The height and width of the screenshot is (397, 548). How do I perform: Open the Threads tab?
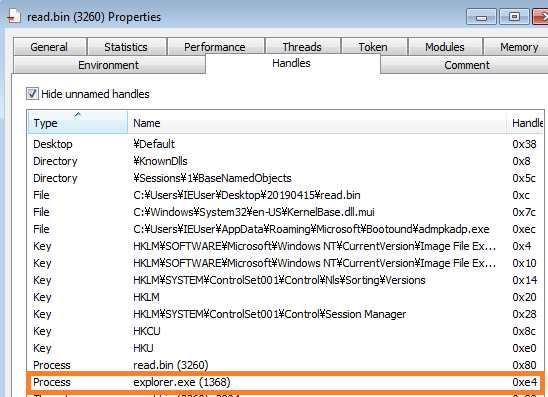point(302,47)
